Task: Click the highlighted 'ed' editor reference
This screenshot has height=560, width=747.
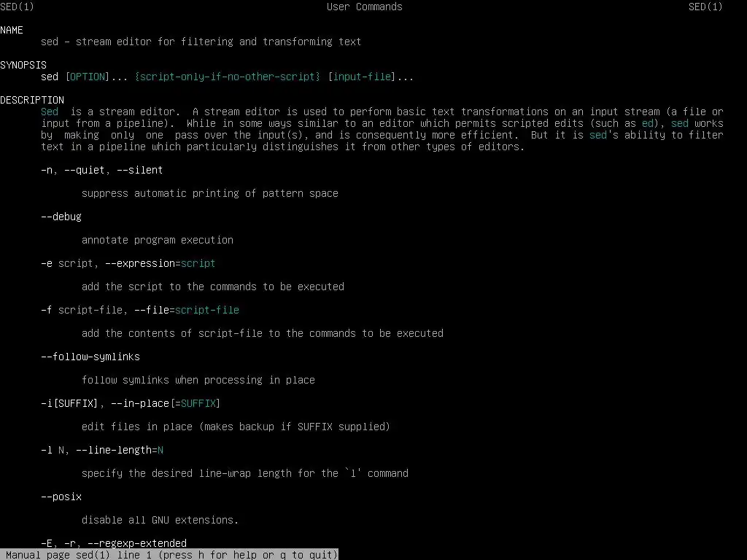Action: (648, 123)
